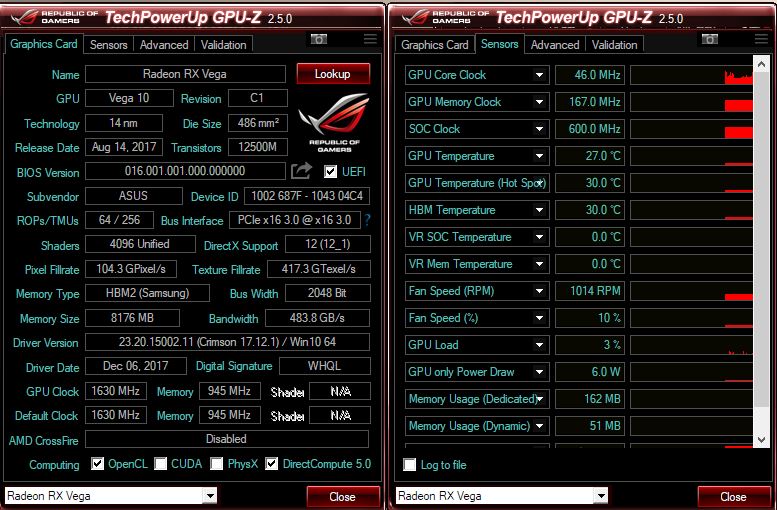Click the Memory Type value HBM2 (Samsung)
This screenshot has height=510, width=777.
coord(147,293)
